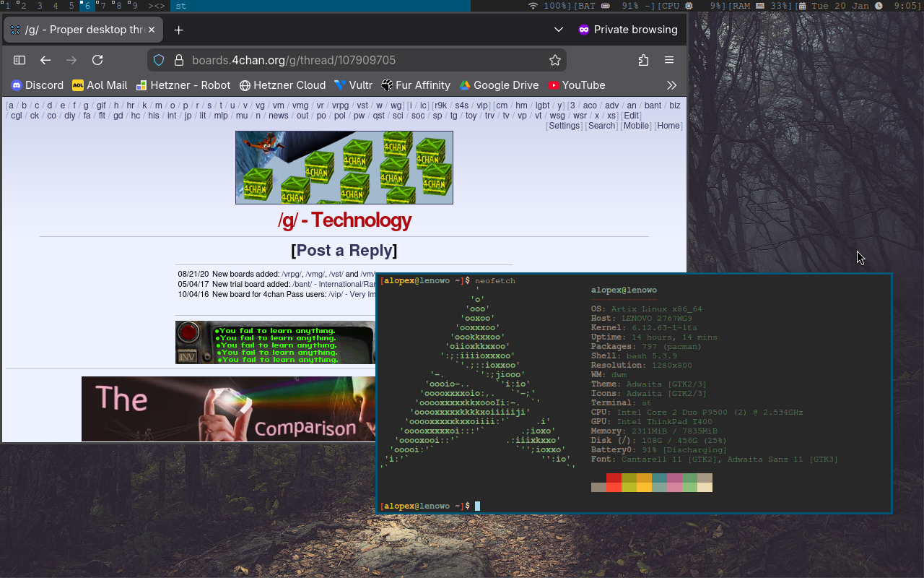Viewport: 924px width, 578px height.
Task: Bookmark this page with the star icon
Action: [x=554, y=61]
